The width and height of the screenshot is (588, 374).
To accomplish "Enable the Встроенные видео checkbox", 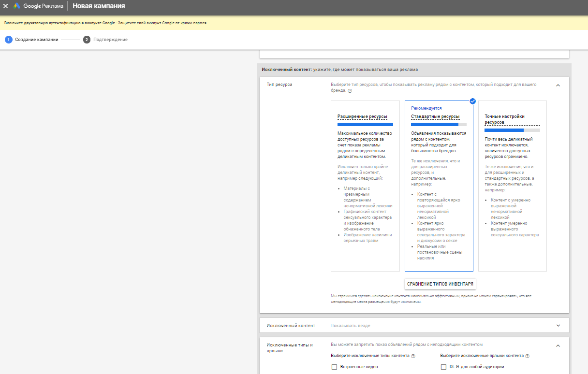I will (x=334, y=367).
